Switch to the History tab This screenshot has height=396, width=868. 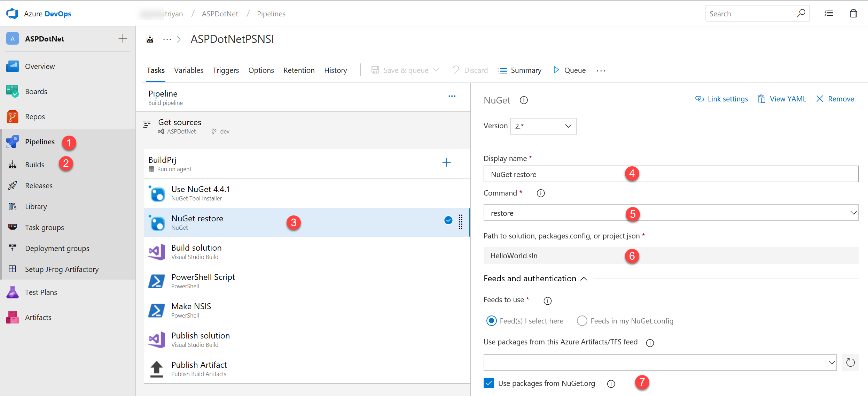tap(336, 70)
